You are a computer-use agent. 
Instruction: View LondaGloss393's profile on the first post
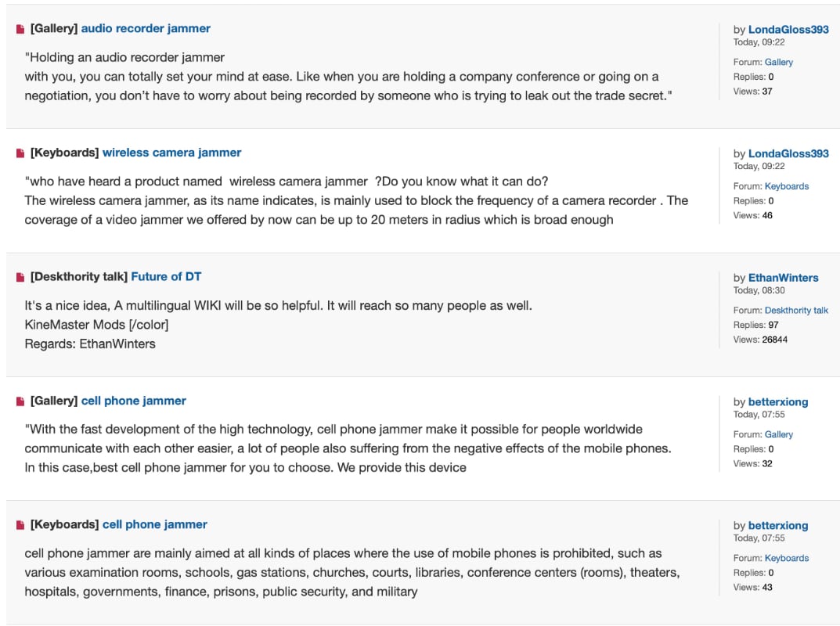788,29
